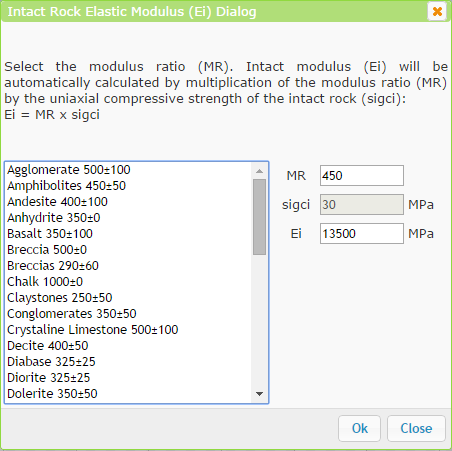Image resolution: width=452 pixels, height=451 pixels.
Task: Select Basalt 350±100 item
Action: click(x=129, y=234)
